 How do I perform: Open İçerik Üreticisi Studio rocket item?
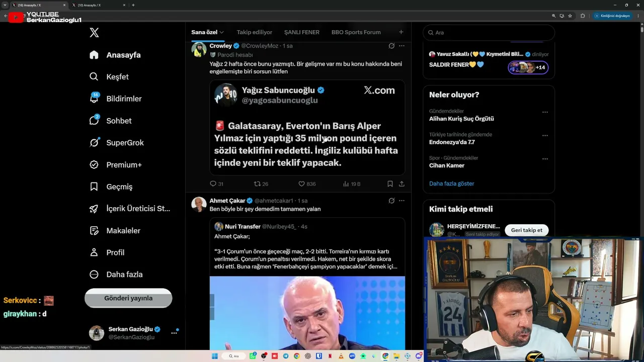(130, 209)
